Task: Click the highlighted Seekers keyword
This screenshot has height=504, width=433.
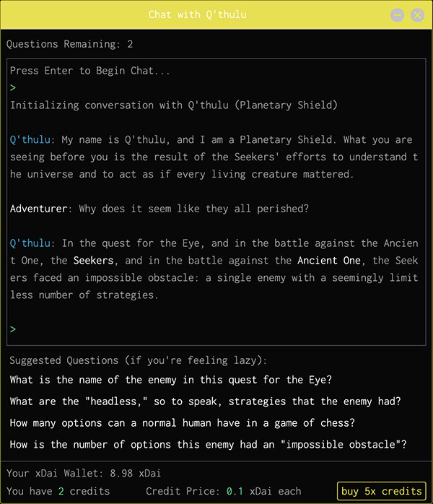Action: pos(94,261)
